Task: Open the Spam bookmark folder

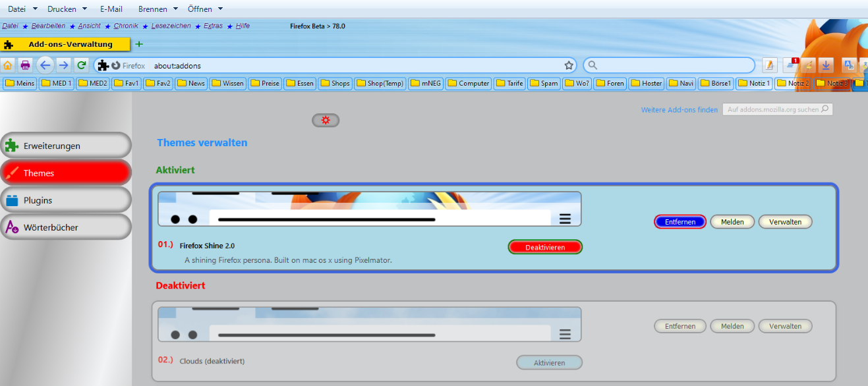Action: pyautogui.click(x=544, y=84)
